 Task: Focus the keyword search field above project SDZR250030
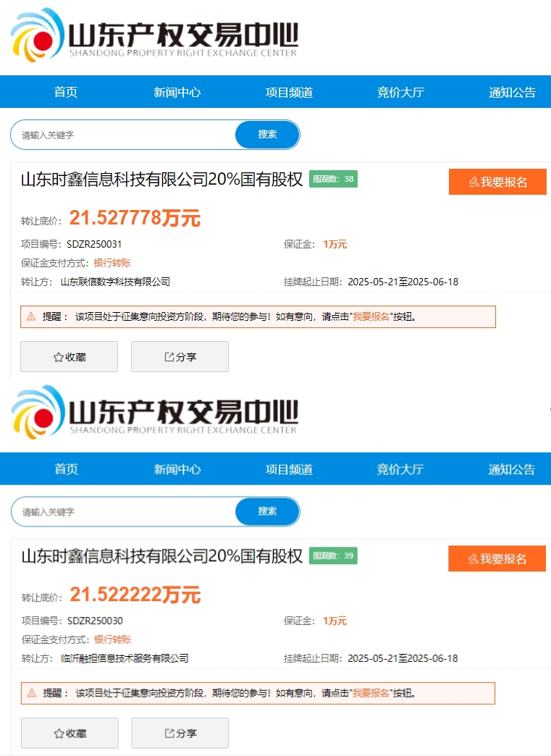[123, 511]
